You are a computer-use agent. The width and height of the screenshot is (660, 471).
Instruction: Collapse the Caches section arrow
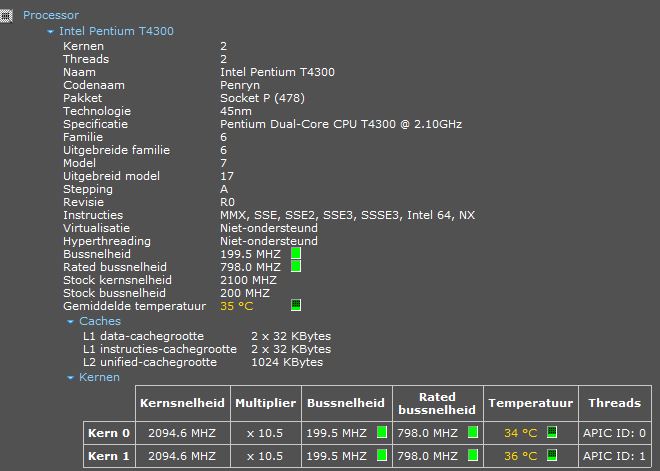click(x=70, y=322)
